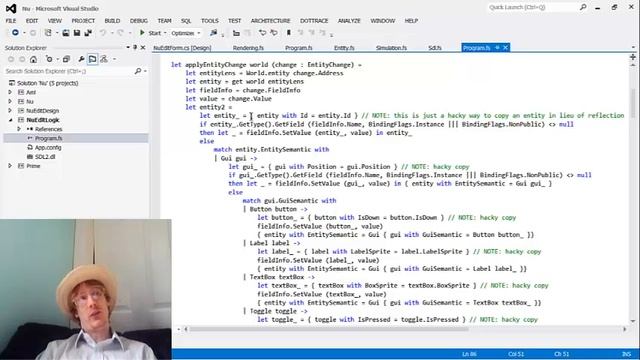Click the Save All toolbar icon
640x360 pixels.
click(x=88, y=33)
